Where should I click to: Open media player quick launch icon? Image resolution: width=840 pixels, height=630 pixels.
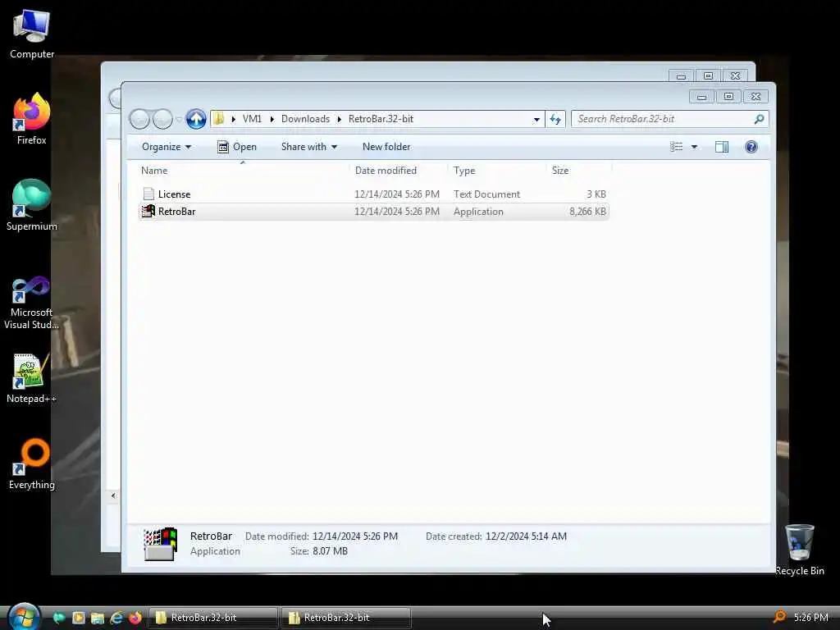point(78,618)
